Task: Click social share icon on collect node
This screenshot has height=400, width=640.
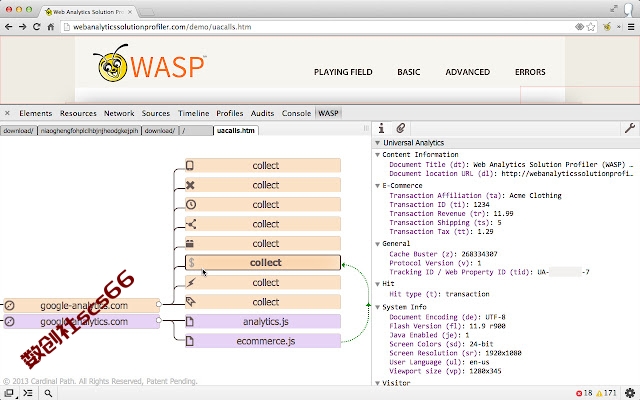Action: point(191,224)
